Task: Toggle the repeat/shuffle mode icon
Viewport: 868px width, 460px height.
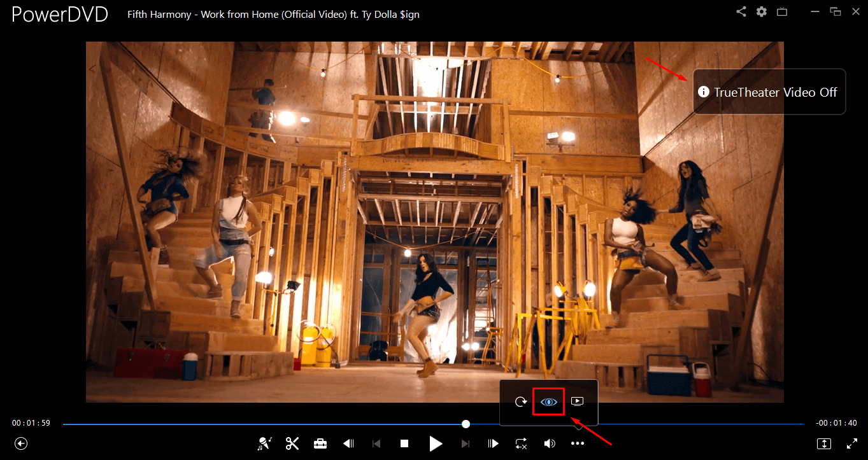Action: 521,443
